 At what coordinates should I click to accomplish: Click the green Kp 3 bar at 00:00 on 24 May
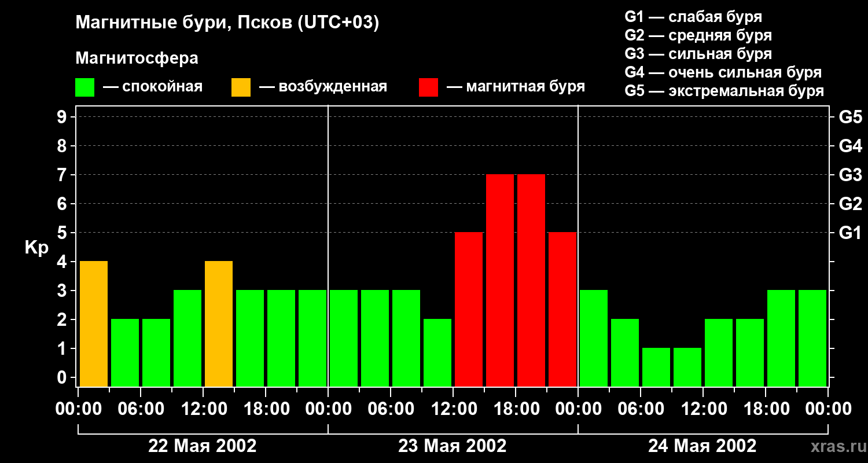pyautogui.click(x=594, y=338)
